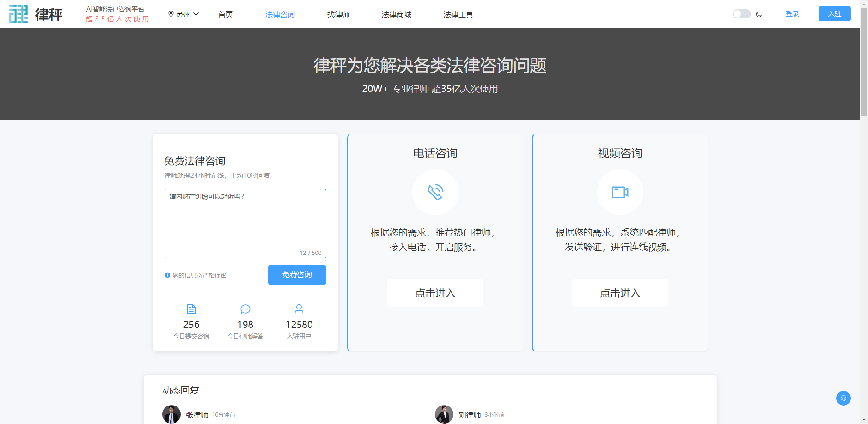Click the location pin next to 苏州
This screenshot has width=868, height=424.
pos(171,14)
